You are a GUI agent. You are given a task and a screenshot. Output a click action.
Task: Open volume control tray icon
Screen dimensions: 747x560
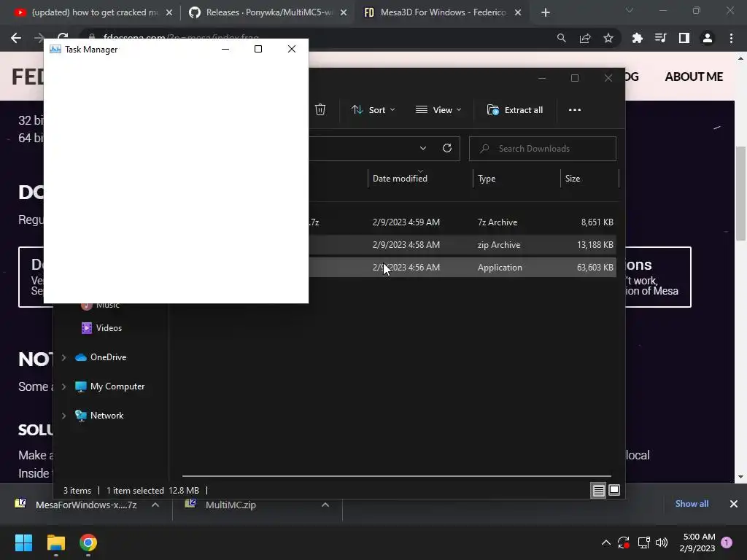tap(662, 542)
